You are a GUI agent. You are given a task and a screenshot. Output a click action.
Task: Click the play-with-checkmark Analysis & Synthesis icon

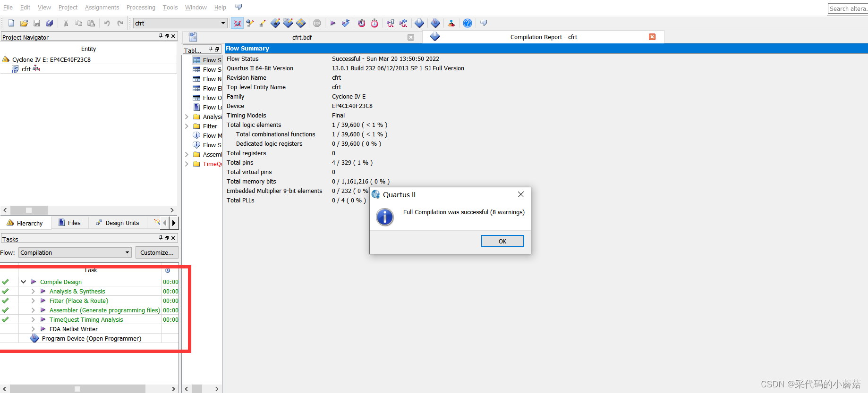pyautogui.click(x=346, y=23)
